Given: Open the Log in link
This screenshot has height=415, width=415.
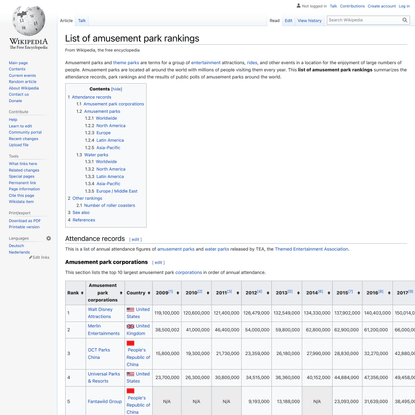Looking at the screenshot, I should coord(404,6).
